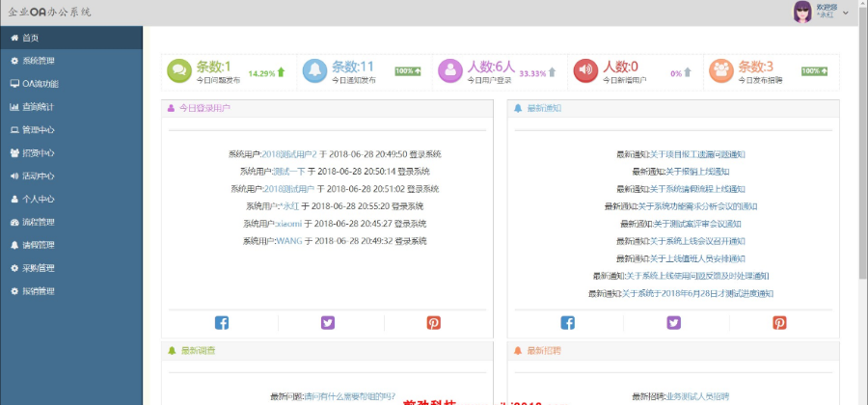Click the gear icon for 报销管理
Viewport: 868px width, 405px height.
pyautogui.click(x=14, y=291)
